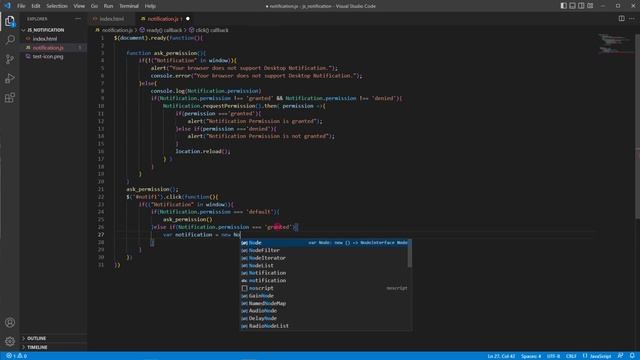Choose AudioNode suggestion in autocomplete
The height and width of the screenshot is (360, 640).
pyautogui.click(x=325, y=311)
